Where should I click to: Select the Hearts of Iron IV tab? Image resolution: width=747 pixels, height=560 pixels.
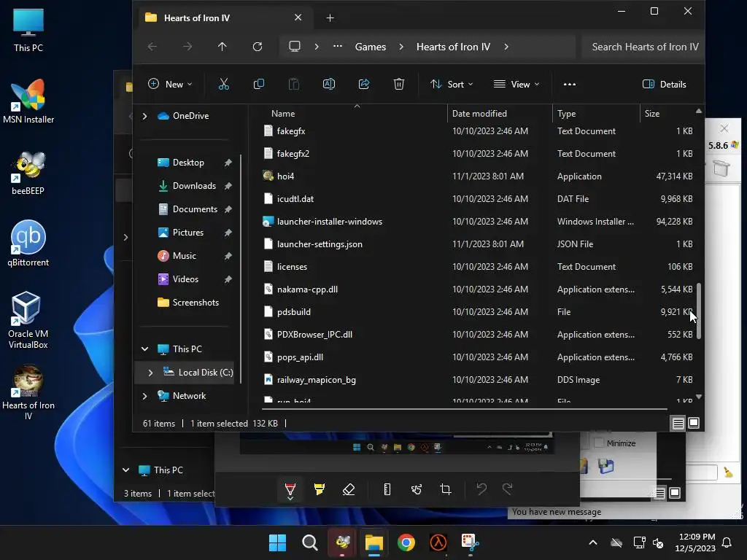pyautogui.click(x=224, y=17)
